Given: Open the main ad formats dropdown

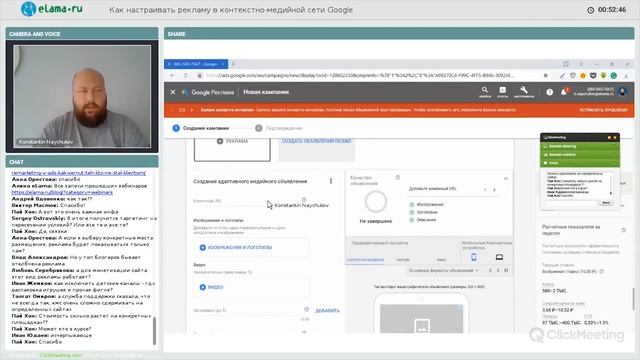Looking at the screenshot, I should click(443, 270).
